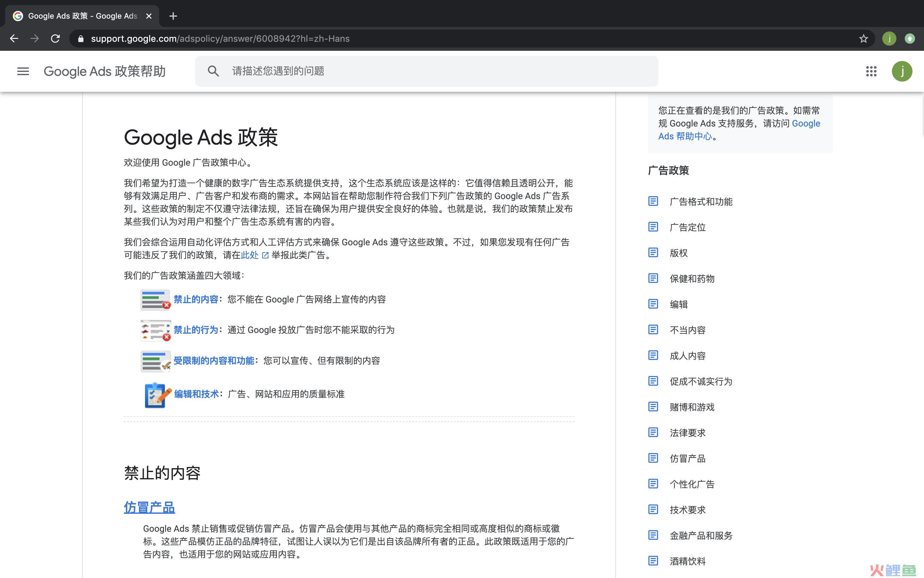Open the Google apps grid

pyautogui.click(x=871, y=71)
